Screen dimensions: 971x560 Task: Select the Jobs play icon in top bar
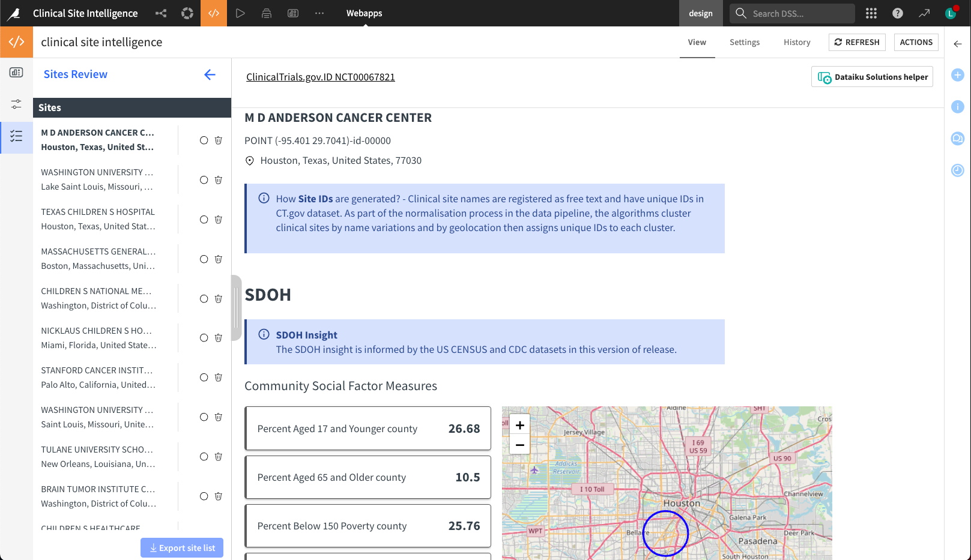point(240,13)
